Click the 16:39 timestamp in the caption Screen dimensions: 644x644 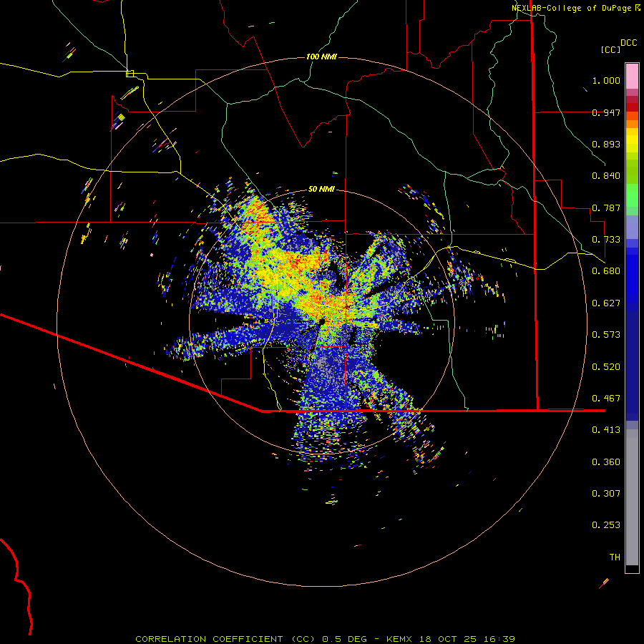pyautogui.click(x=499, y=639)
